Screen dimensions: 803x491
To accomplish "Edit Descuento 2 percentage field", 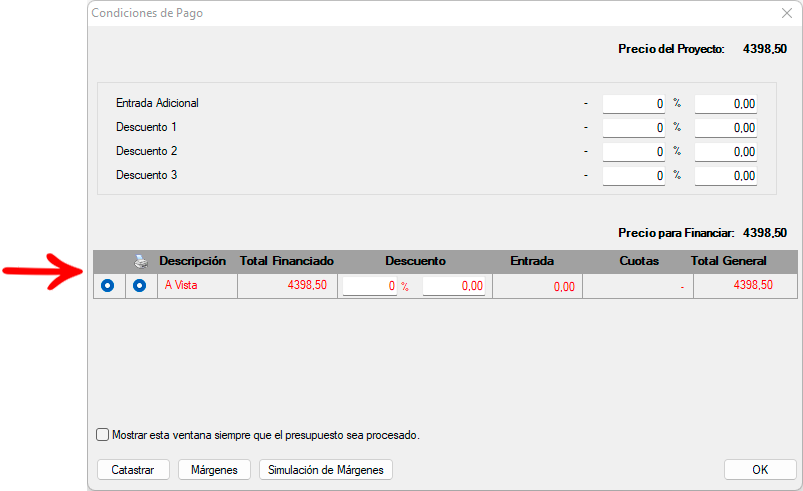I will coord(633,152).
